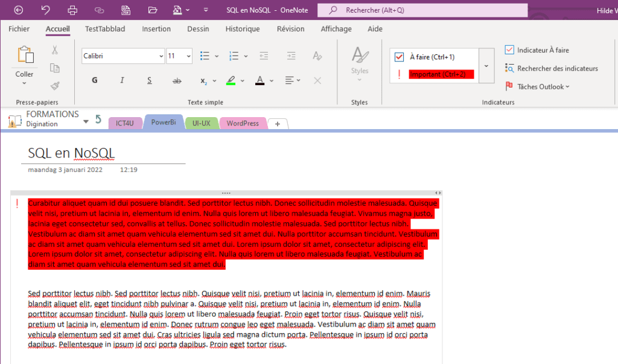Expand the Indicateurs tag gallery arrow
This screenshot has height=364, width=618.
[486, 65]
